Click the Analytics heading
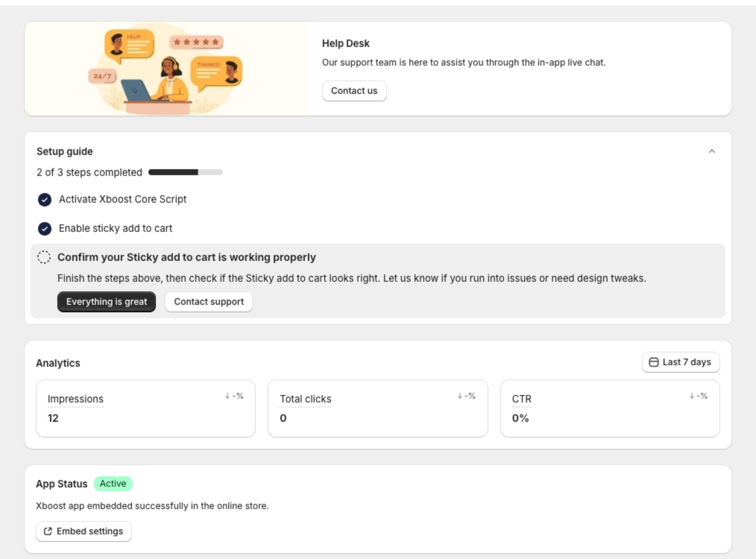This screenshot has height=559, width=756. click(58, 363)
